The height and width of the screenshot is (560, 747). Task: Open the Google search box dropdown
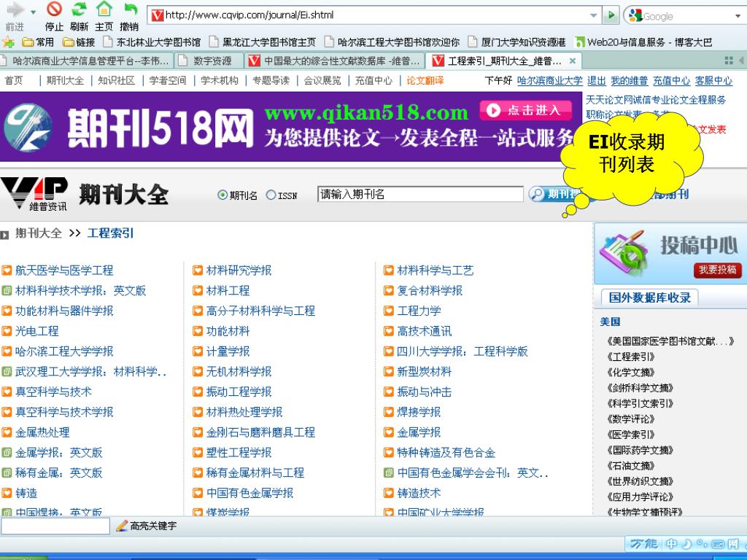(x=738, y=16)
